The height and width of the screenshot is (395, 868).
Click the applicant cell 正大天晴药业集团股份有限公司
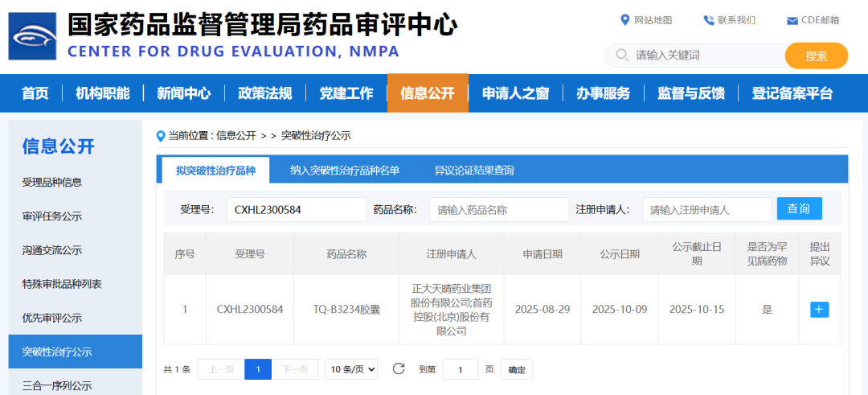pos(451,310)
